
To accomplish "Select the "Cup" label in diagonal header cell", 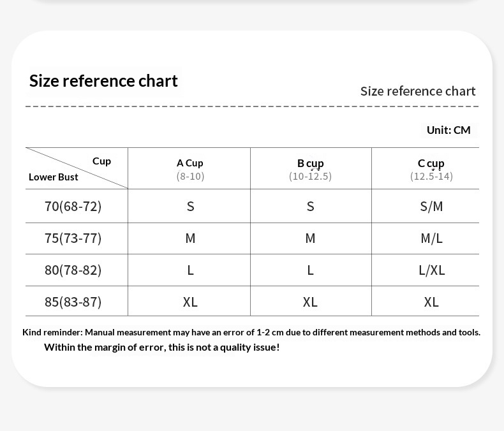I will (101, 161).
